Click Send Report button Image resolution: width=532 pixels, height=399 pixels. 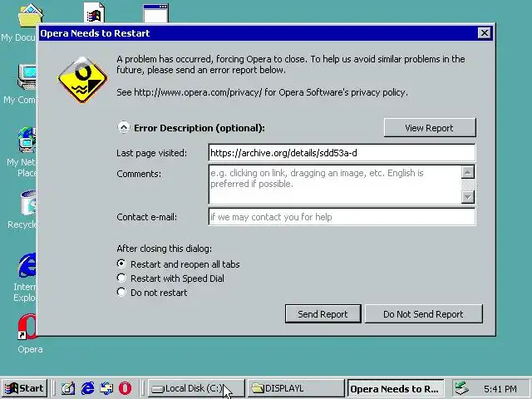[323, 314]
